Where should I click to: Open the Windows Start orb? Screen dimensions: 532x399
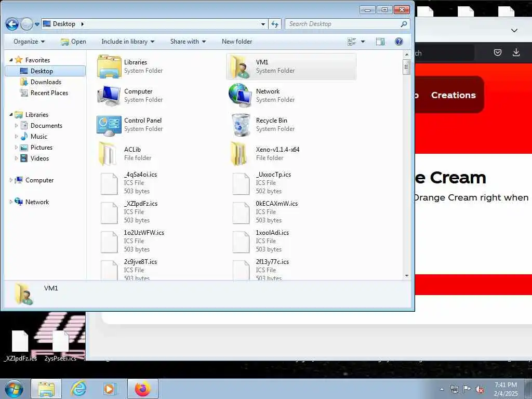14,389
